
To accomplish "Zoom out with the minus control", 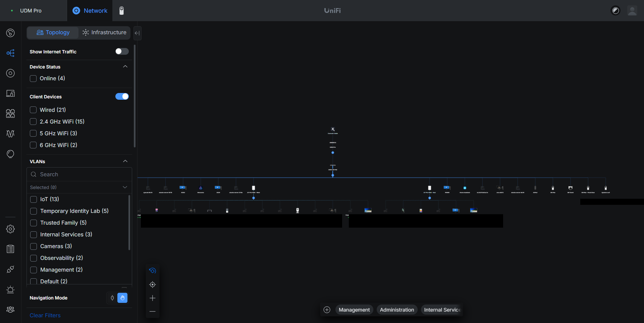I will point(153,312).
